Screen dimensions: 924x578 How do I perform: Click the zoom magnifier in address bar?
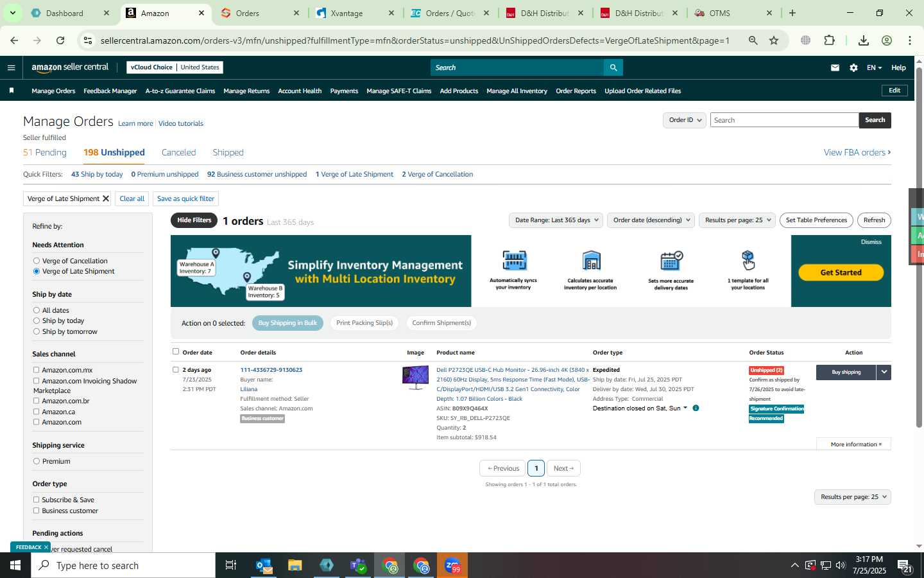tap(753, 40)
